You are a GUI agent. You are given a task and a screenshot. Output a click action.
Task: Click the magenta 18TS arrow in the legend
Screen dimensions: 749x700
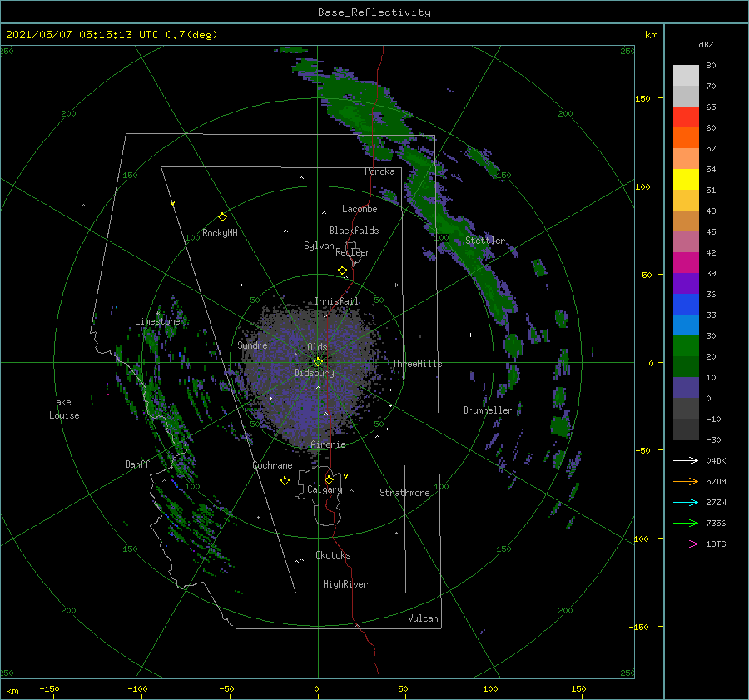pyautogui.click(x=686, y=544)
